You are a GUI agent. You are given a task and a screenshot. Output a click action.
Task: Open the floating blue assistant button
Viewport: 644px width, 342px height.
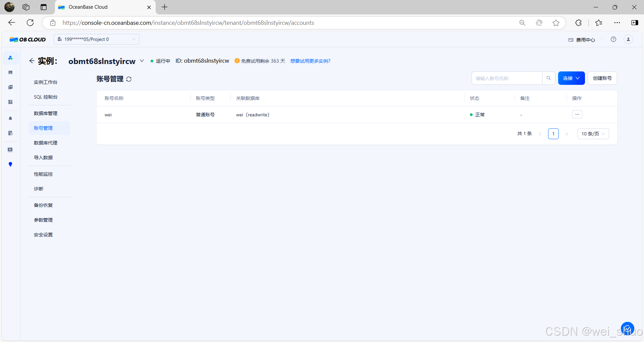pos(627,329)
